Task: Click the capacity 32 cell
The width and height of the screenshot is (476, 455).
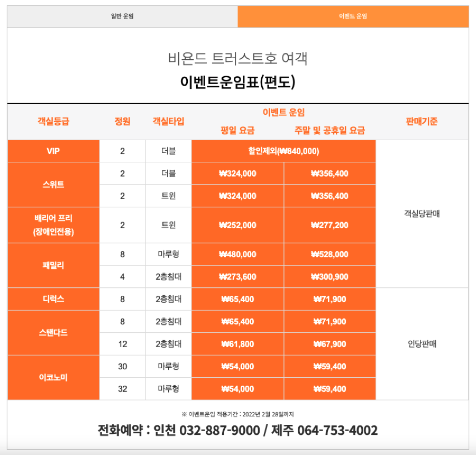Action: 123,389
